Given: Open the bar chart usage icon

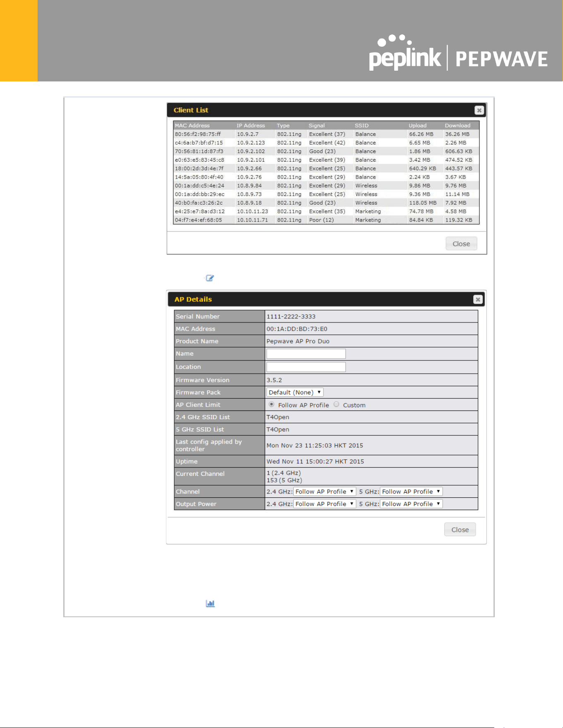Looking at the screenshot, I should [210, 603].
